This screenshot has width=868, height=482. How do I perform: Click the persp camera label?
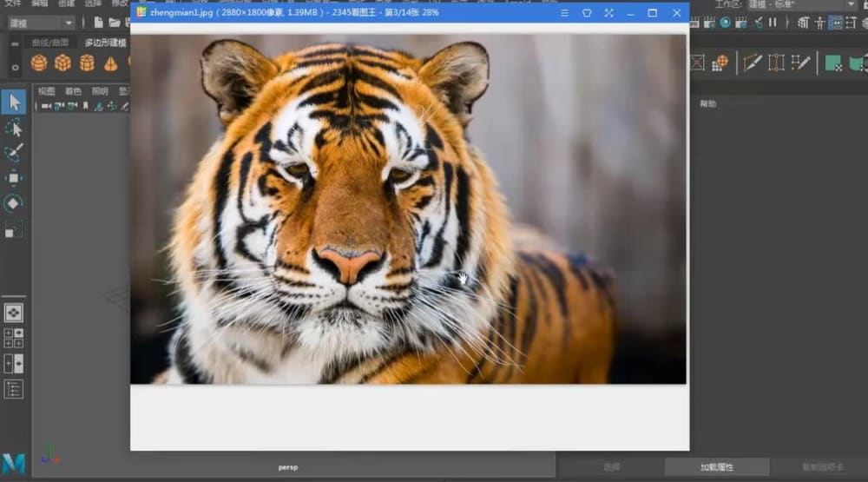tap(288, 467)
